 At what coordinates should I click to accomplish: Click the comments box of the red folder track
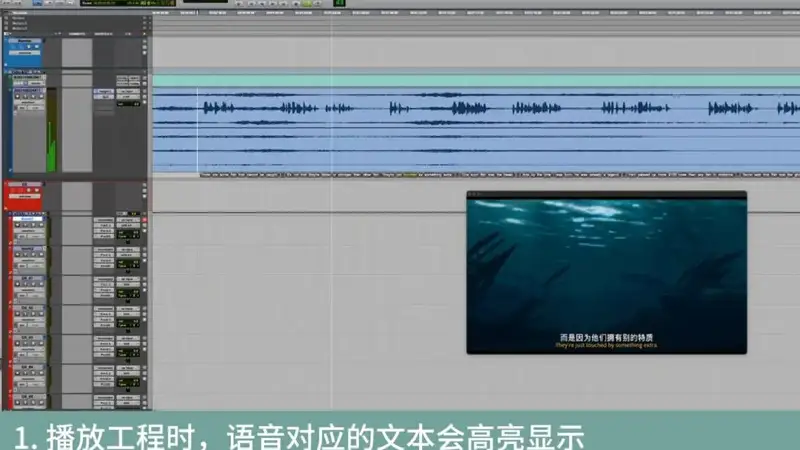[x=77, y=196]
